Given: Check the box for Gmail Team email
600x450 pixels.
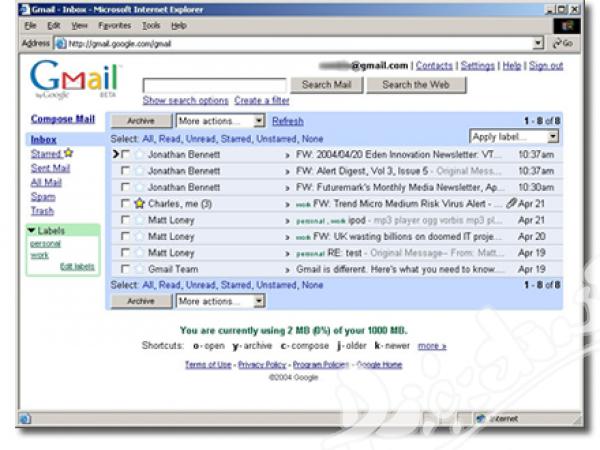Looking at the screenshot, I should [125, 269].
